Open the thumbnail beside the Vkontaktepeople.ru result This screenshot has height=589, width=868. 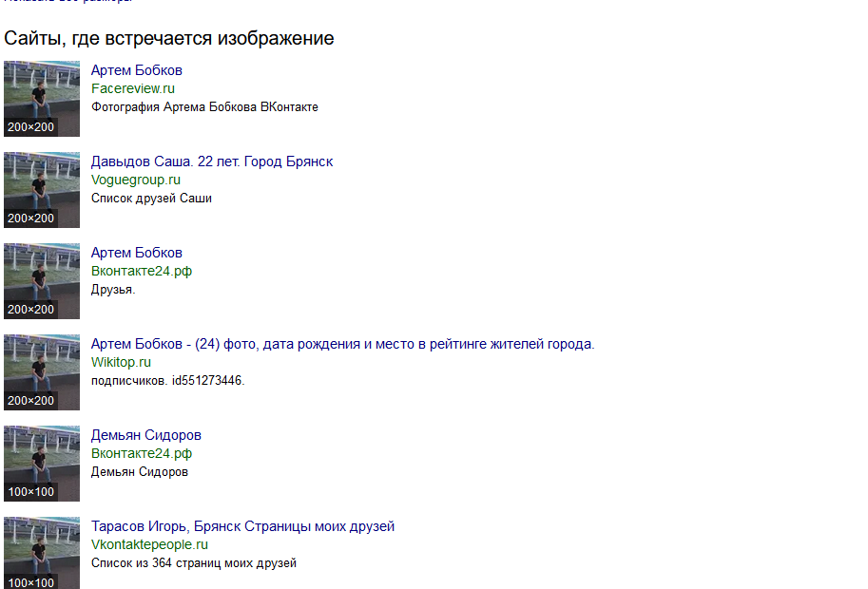click(x=42, y=554)
